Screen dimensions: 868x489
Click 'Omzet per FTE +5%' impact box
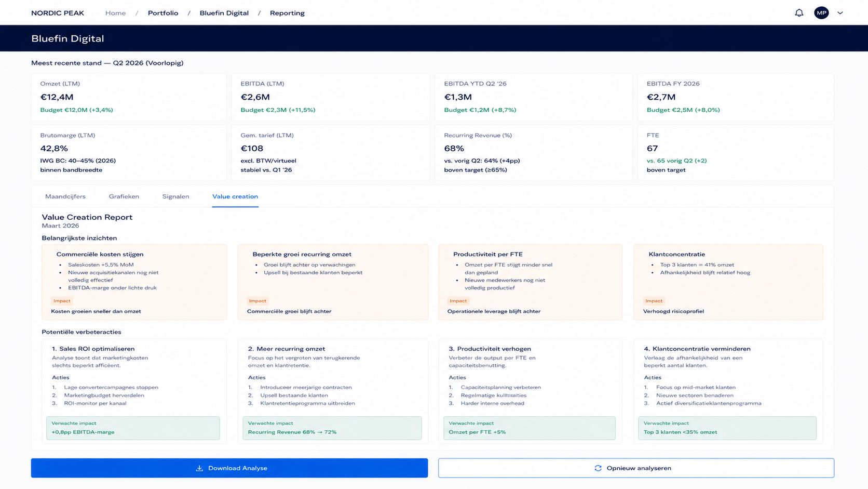coord(530,428)
